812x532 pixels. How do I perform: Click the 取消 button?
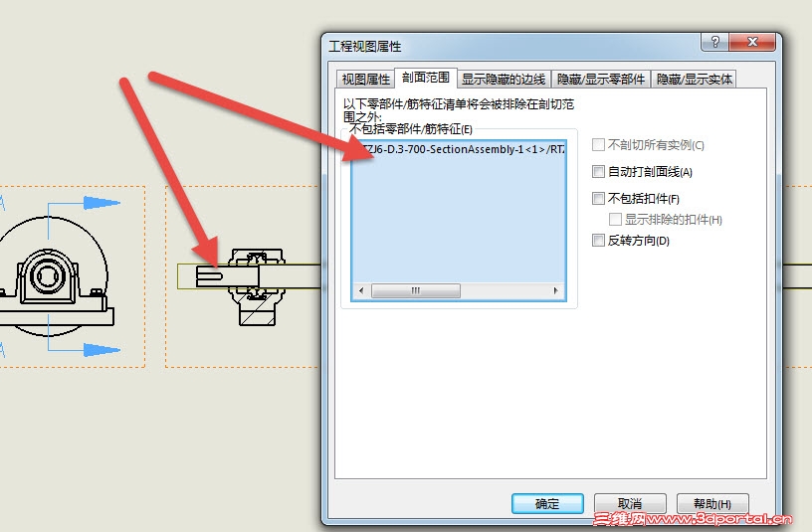(x=630, y=503)
